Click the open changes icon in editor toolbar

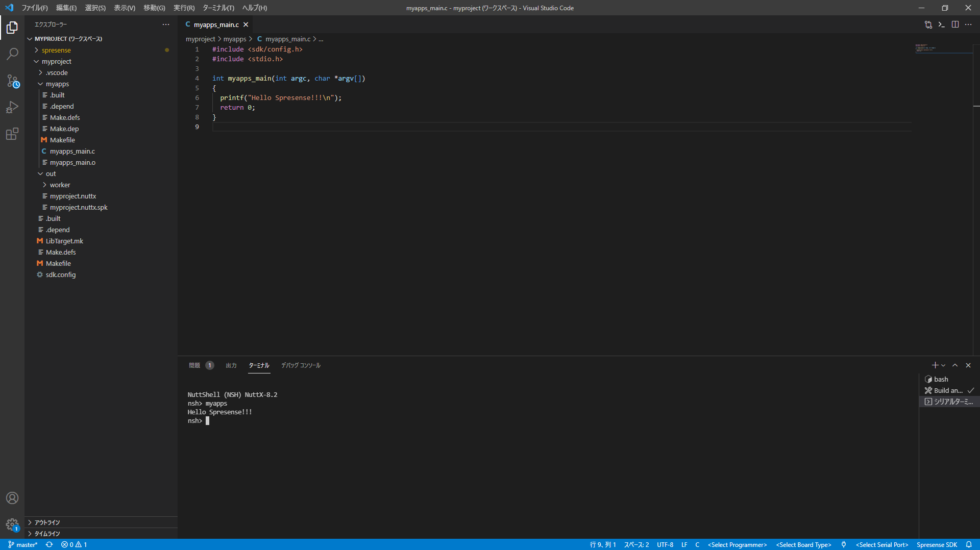pyautogui.click(x=928, y=24)
